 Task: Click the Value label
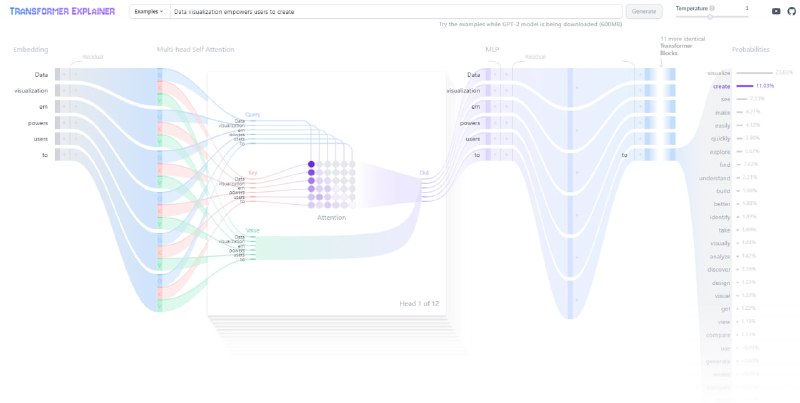(253, 231)
